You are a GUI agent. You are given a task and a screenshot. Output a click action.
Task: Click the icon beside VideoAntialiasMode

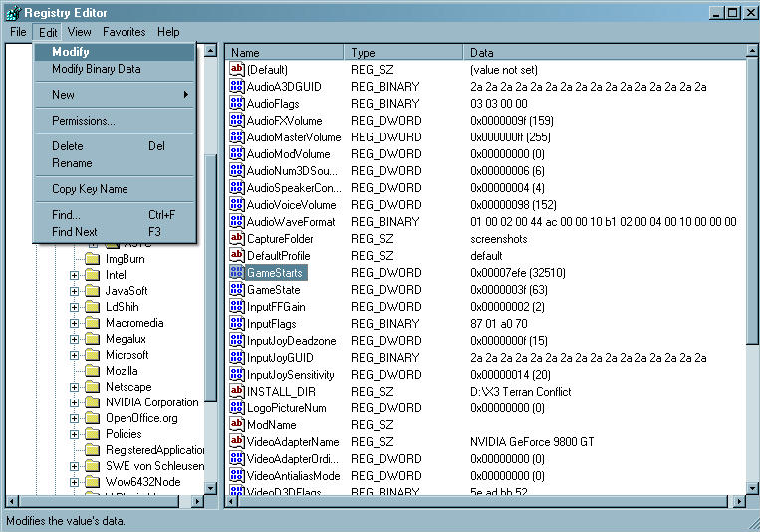(x=236, y=476)
